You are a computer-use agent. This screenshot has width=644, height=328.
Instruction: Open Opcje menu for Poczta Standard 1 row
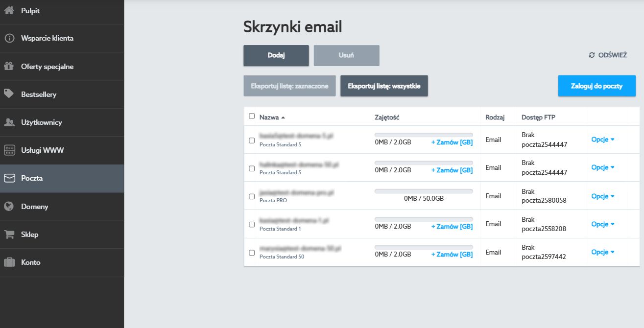click(x=602, y=224)
